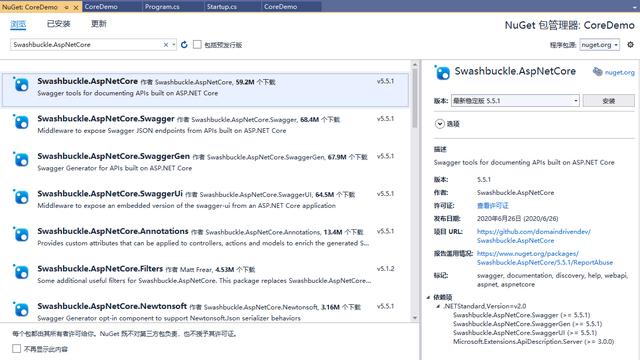Click the Swashbuckle.AspNetCore.SwaggerUi package icon

tap(21, 198)
